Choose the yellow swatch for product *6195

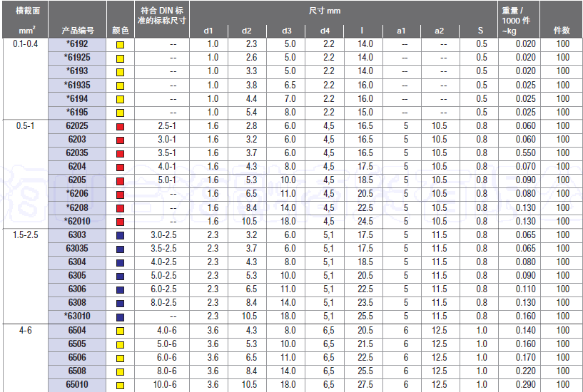click(x=120, y=113)
